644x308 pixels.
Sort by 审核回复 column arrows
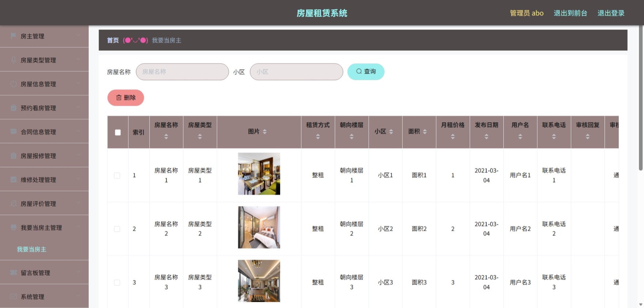(x=587, y=136)
